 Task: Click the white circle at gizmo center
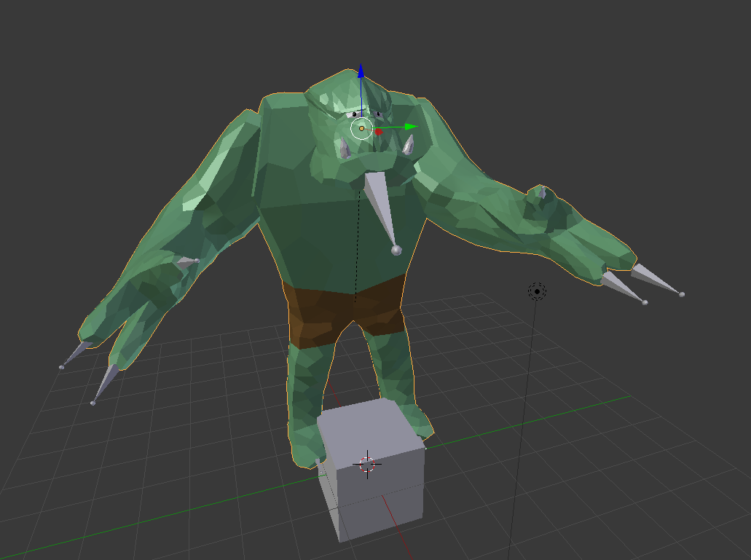pyautogui.click(x=361, y=129)
